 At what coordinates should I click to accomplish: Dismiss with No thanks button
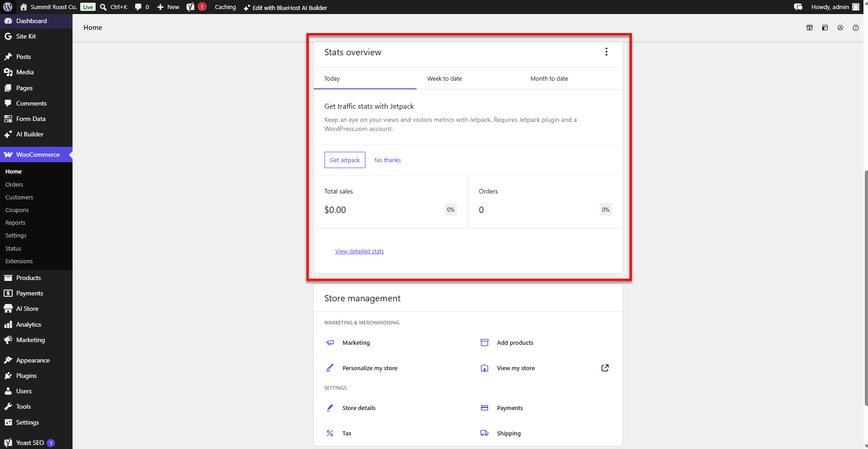[x=388, y=160]
